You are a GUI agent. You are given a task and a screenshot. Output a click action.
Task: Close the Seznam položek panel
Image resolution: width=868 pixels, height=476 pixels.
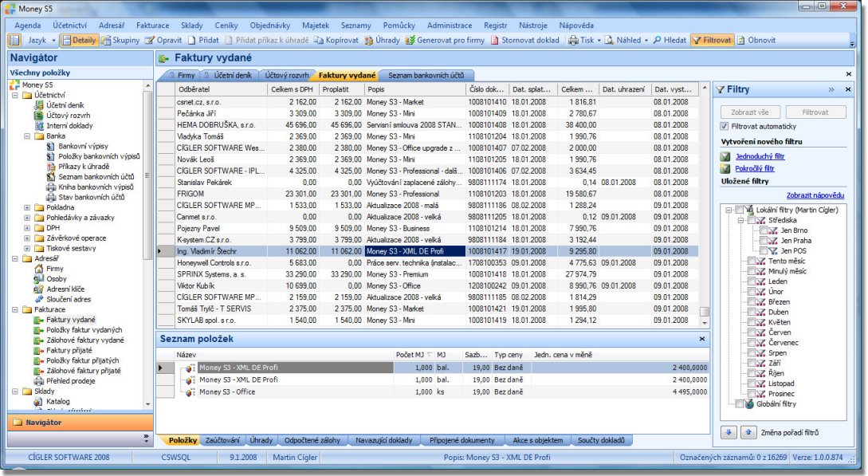tap(702, 339)
